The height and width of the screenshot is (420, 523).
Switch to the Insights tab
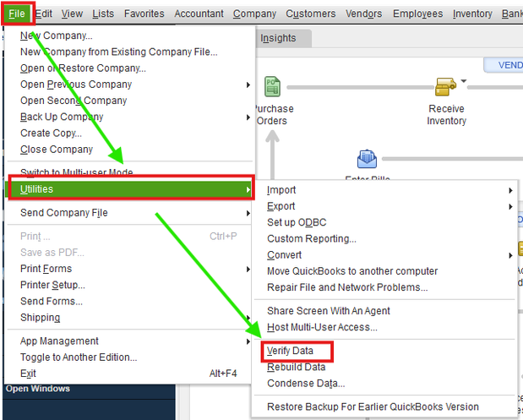click(x=283, y=38)
